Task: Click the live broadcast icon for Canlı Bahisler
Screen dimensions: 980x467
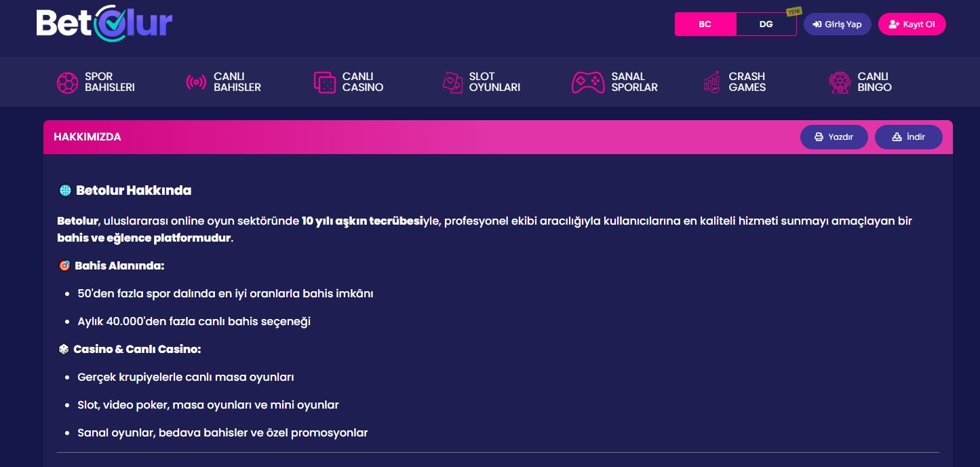Action: point(196,82)
